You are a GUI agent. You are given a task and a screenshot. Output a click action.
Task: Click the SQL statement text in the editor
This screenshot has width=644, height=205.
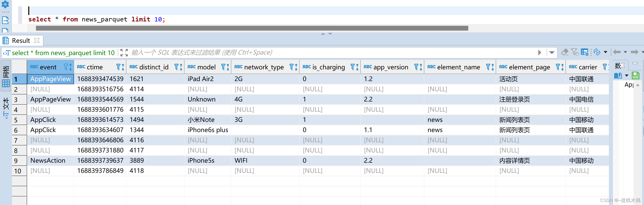pos(97,19)
